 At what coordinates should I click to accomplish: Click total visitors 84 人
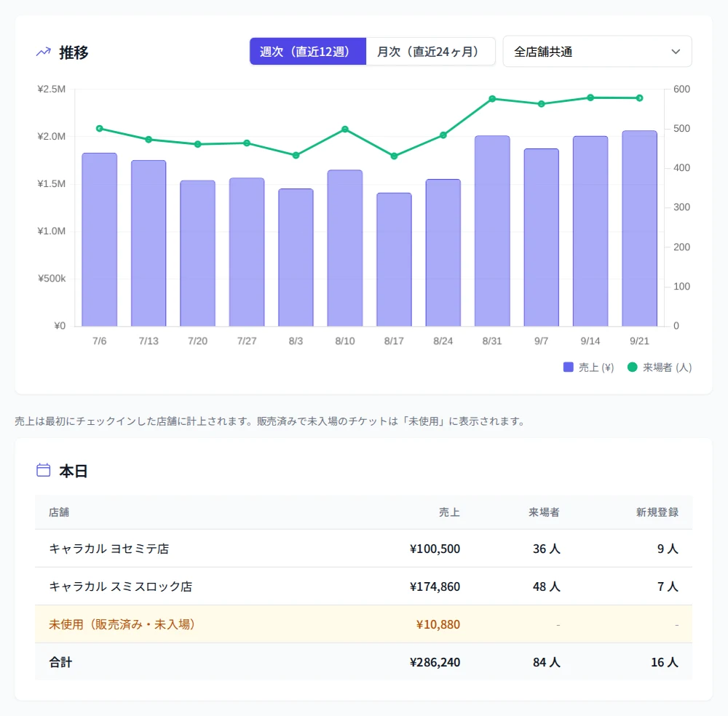pos(547,662)
